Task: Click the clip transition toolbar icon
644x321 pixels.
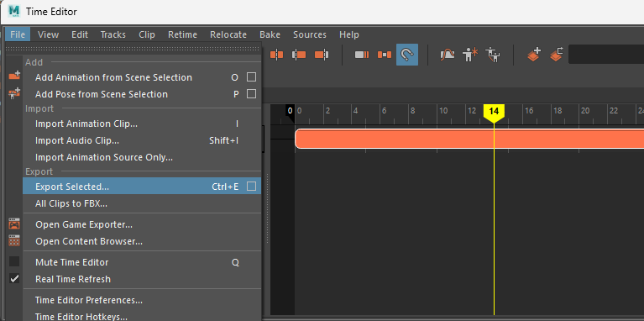Action: pyautogui.click(x=385, y=55)
